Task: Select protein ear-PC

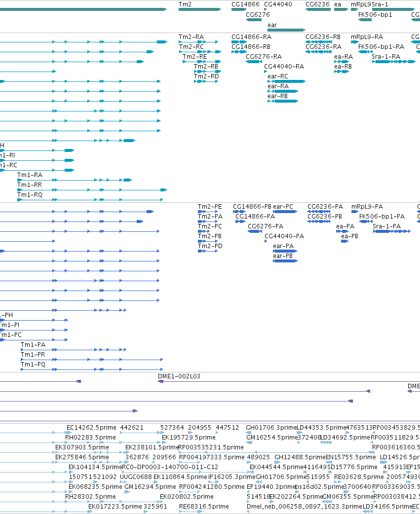Action: coord(285,212)
